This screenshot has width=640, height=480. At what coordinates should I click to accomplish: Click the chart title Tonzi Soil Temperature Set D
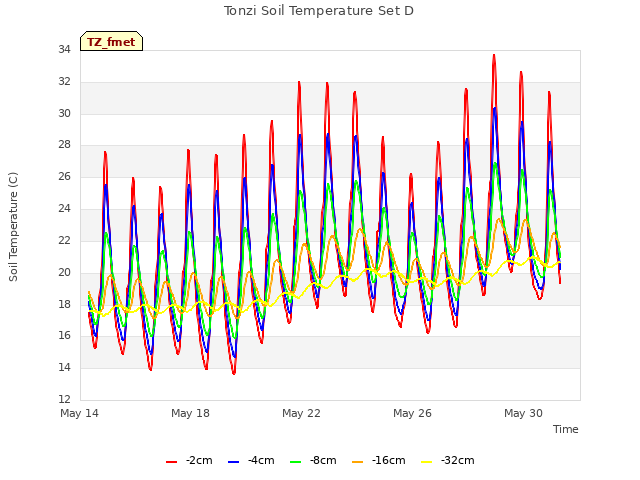[319, 11]
